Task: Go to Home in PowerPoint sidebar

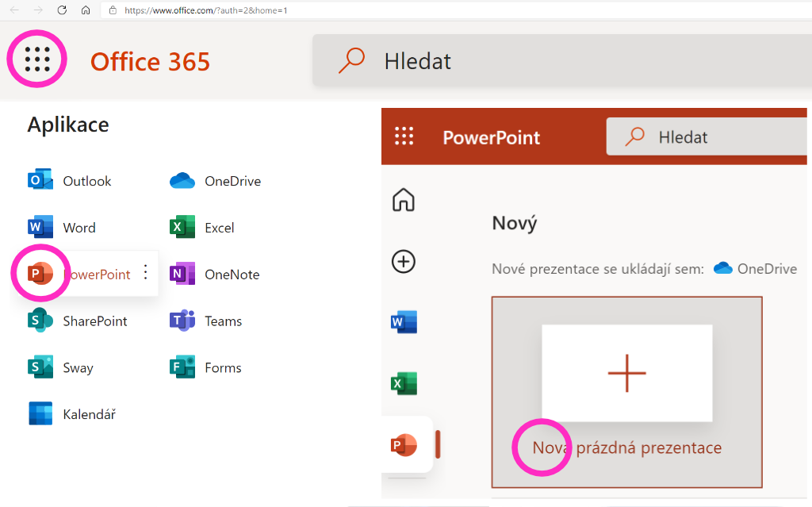Action: [x=404, y=200]
